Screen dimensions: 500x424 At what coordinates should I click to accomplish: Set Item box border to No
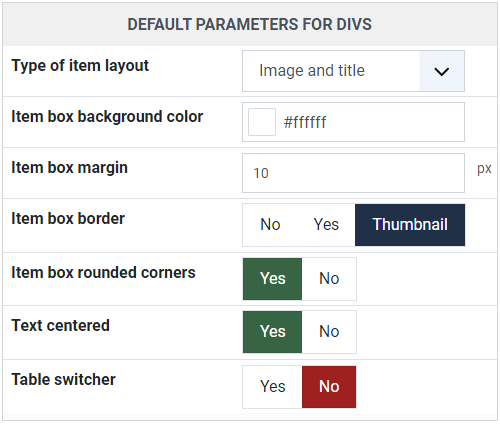coord(270,225)
